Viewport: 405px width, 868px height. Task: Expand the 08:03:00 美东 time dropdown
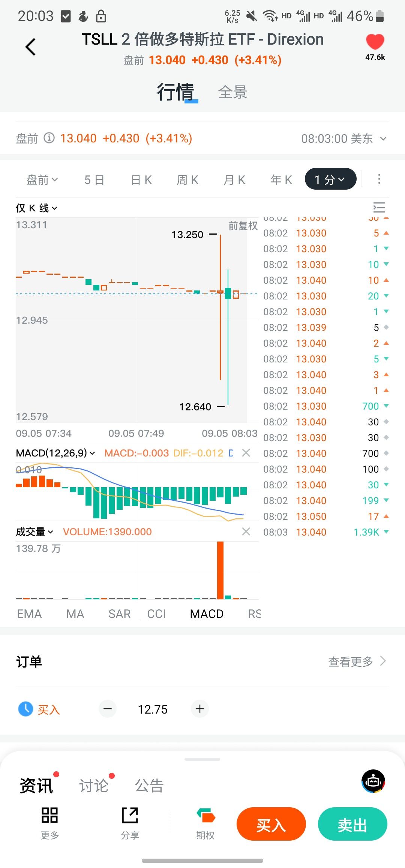pos(344,139)
